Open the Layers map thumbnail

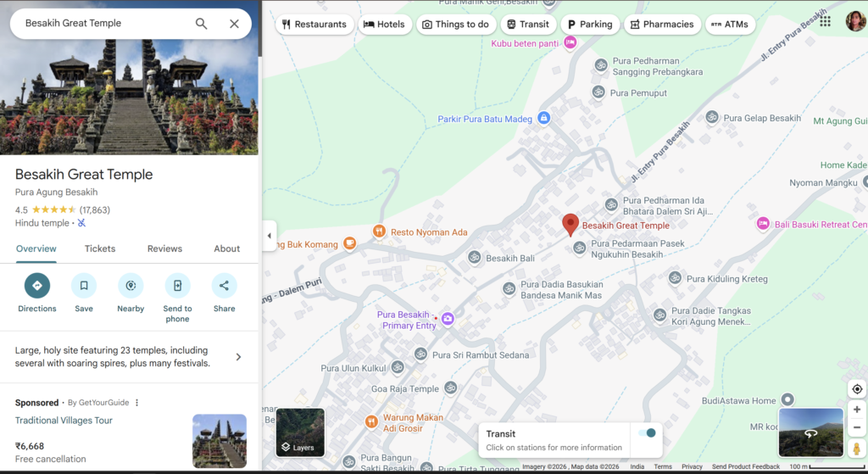click(300, 432)
